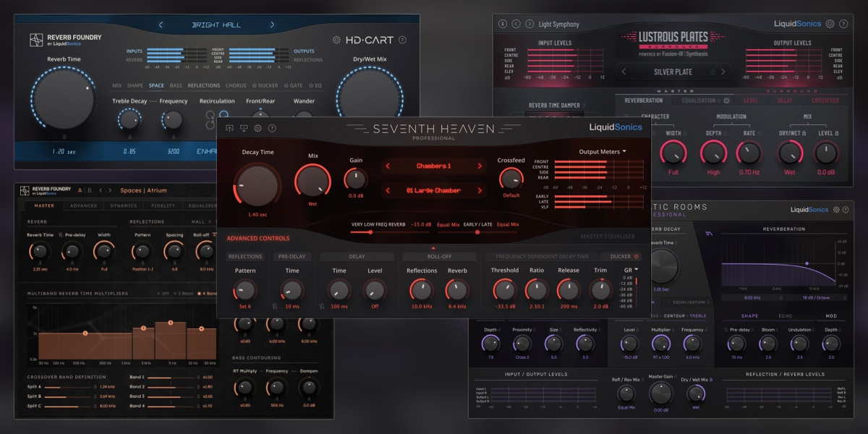Screen dimensions: 868x434
Task: Click the Chambers 1 preset display
Action: [434, 166]
